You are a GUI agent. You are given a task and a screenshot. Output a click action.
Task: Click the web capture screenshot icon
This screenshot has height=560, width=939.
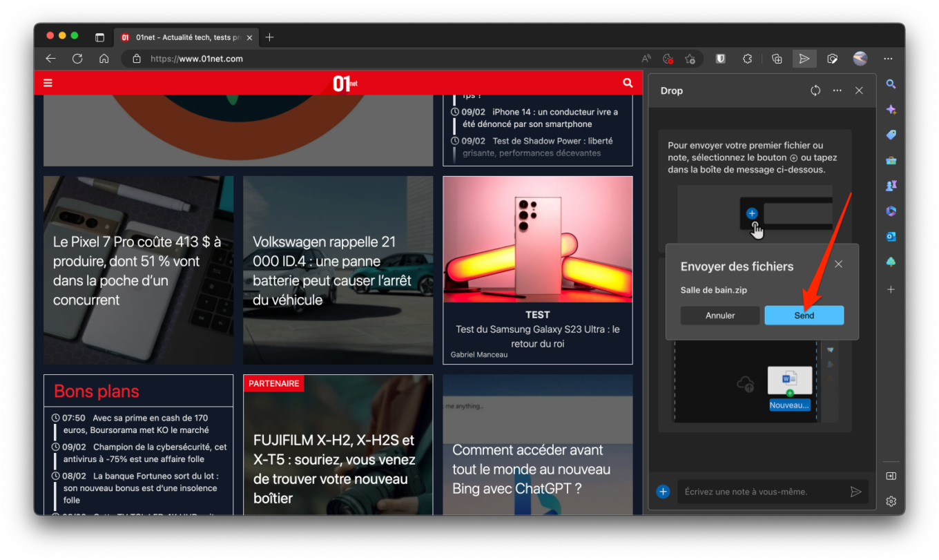[833, 59]
